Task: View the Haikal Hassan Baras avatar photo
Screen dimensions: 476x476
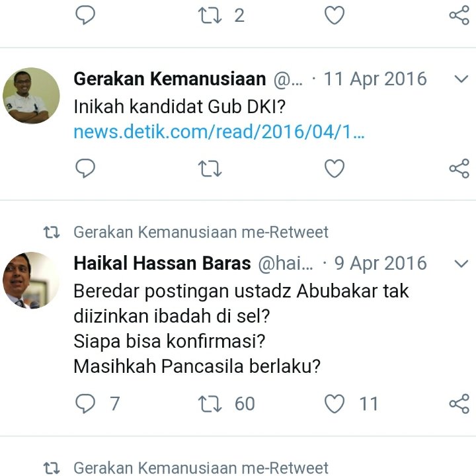Action: coord(31,280)
